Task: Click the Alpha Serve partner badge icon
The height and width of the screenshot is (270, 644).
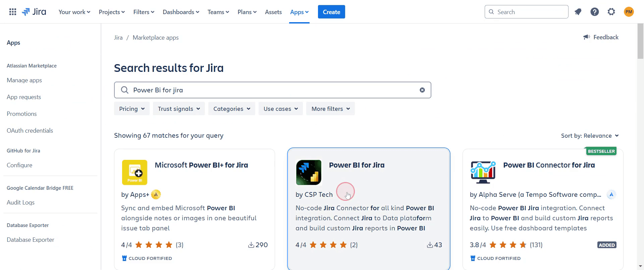Action: [x=611, y=194]
